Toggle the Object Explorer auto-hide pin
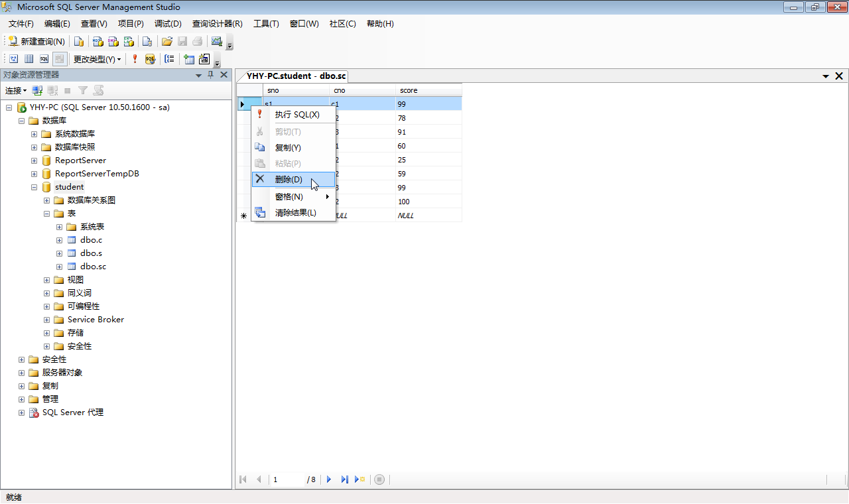Image resolution: width=849 pixels, height=504 pixels. 211,75
